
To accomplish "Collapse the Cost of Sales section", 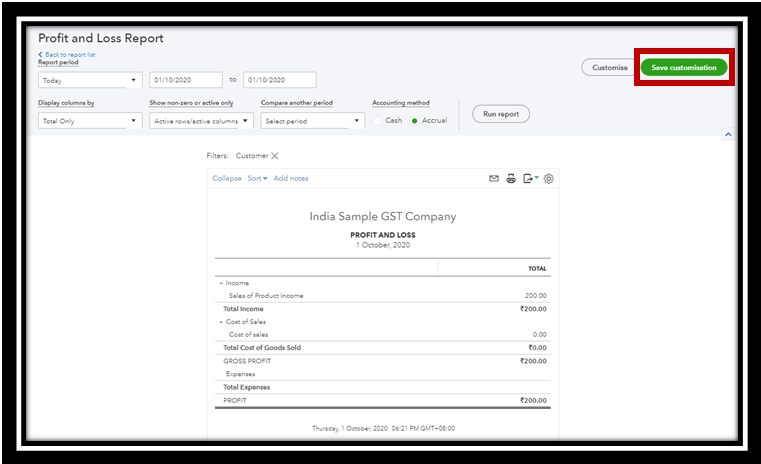I will 221,322.
